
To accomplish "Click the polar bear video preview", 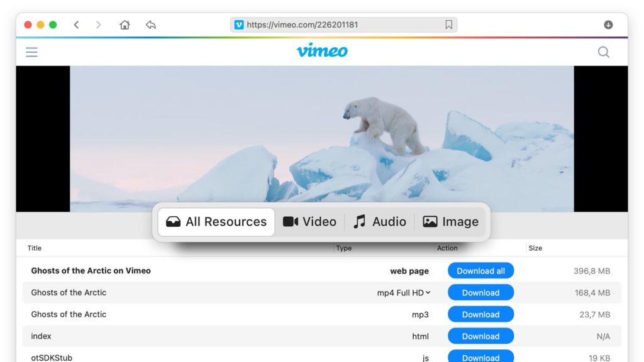I will pyautogui.click(x=322, y=139).
